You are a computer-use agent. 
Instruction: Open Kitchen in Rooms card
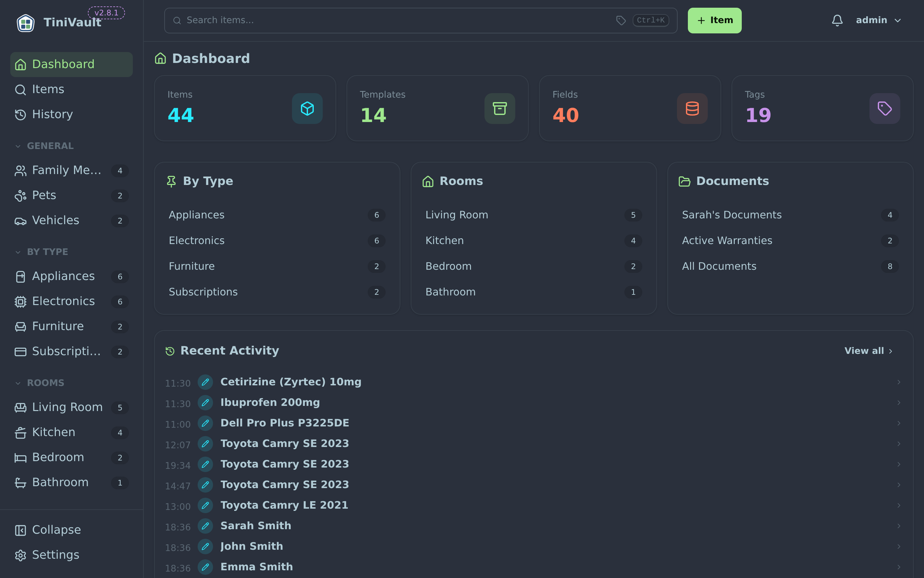pos(534,241)
